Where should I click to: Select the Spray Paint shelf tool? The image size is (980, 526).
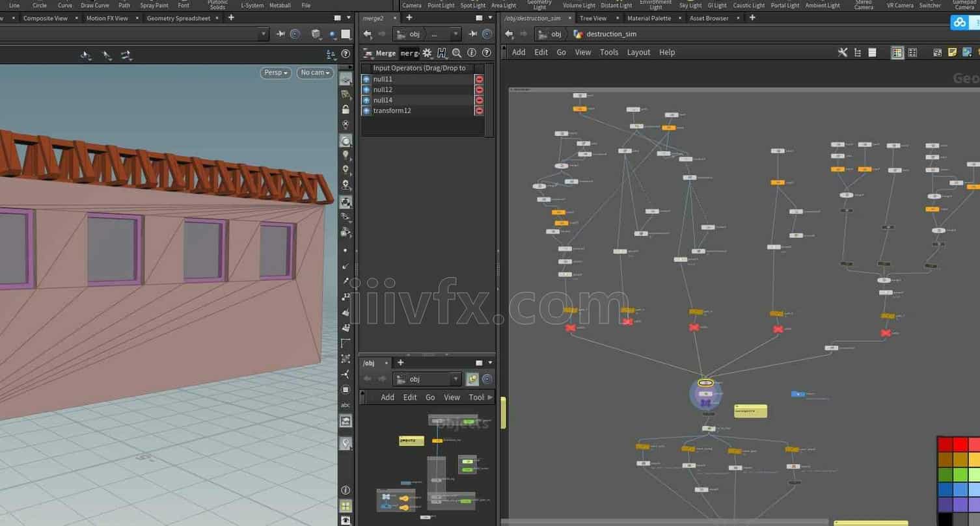[154, 5]
